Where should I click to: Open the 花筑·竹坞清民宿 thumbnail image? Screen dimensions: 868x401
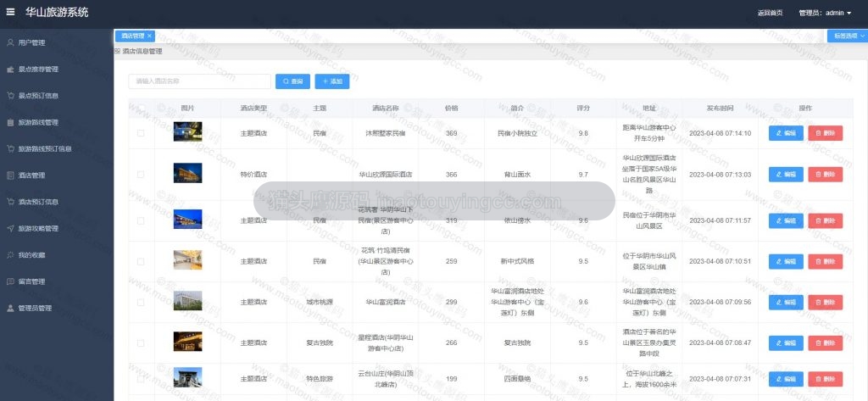point(187,259)
